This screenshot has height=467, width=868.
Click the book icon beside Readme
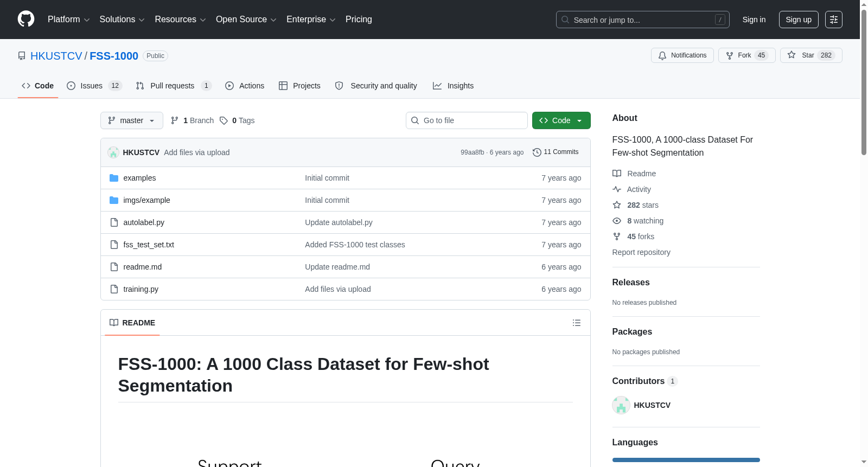617,174
